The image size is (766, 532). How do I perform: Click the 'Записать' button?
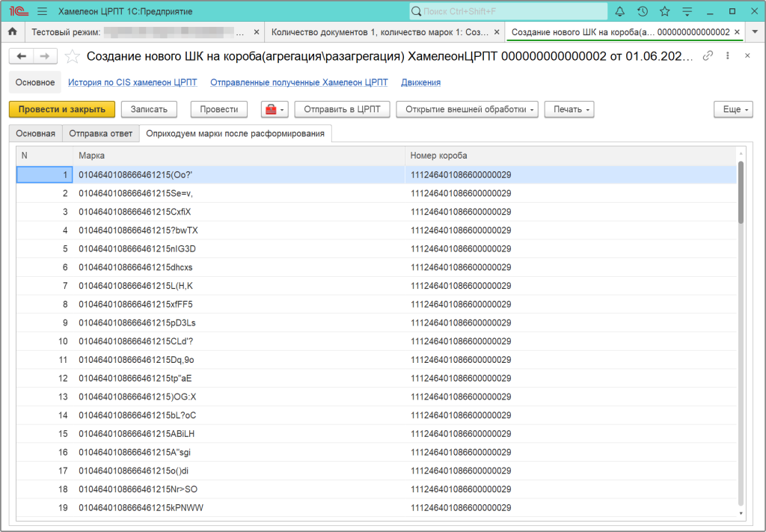[149, 109]
